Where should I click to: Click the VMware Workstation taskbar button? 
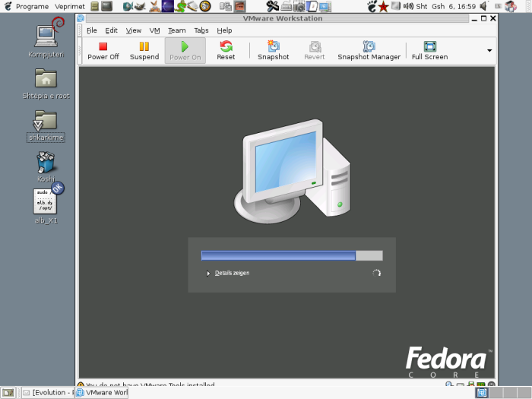[x=102, y=393]
